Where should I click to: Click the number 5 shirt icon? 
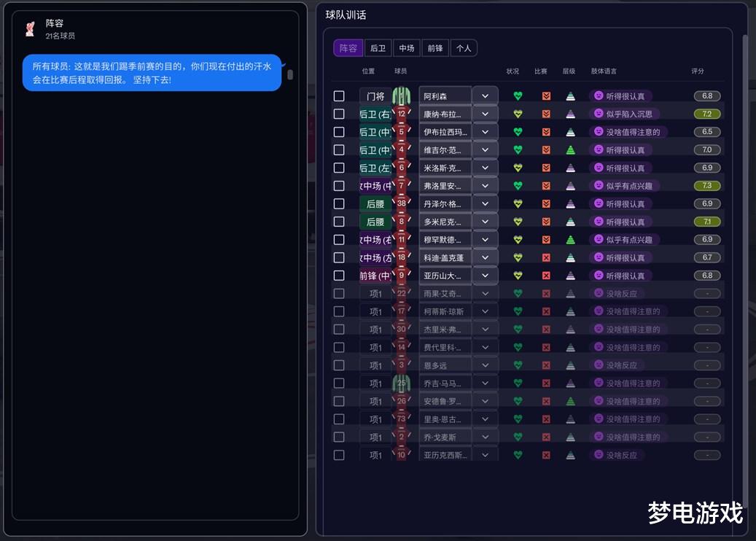401,132
